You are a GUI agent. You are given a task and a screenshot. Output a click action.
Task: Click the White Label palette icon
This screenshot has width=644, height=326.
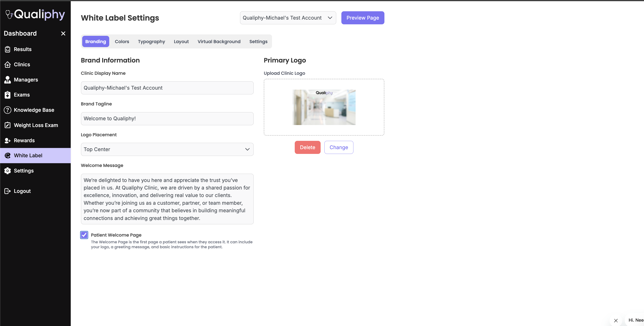(x=8, y=155)
